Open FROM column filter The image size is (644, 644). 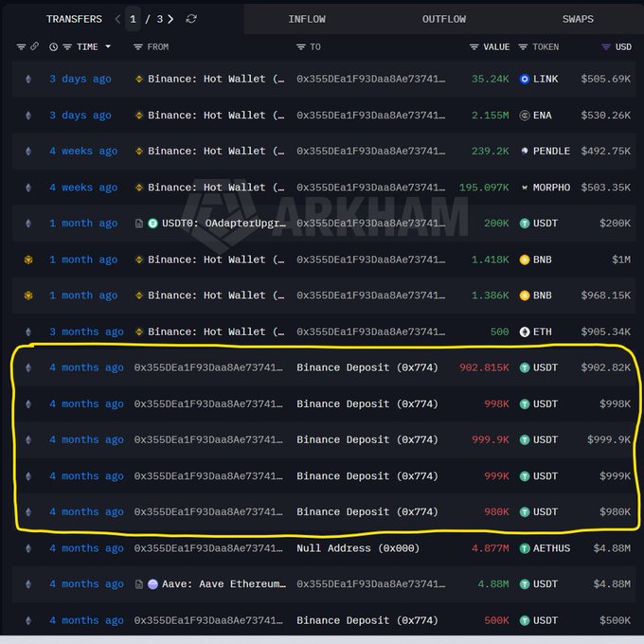(138, 46)
